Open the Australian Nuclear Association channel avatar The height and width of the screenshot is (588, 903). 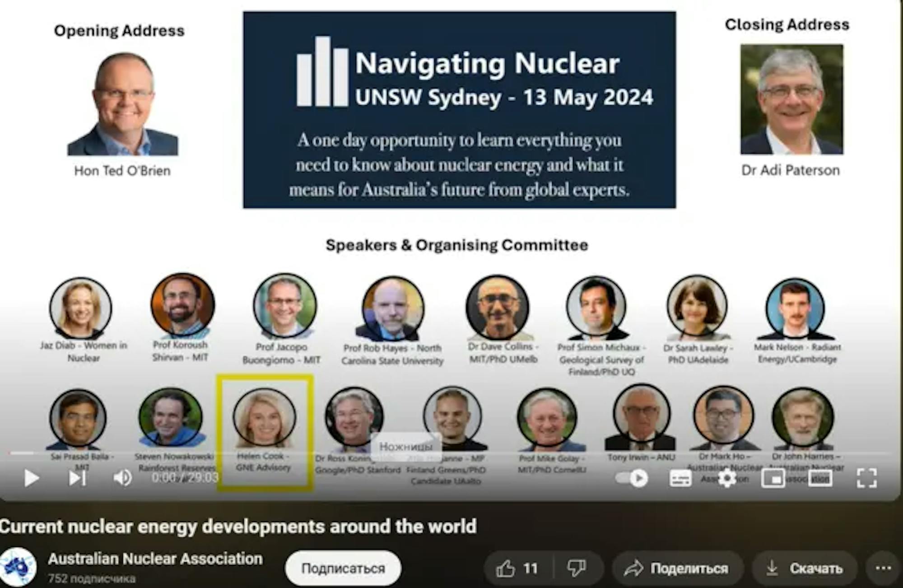tap(18, 567)
